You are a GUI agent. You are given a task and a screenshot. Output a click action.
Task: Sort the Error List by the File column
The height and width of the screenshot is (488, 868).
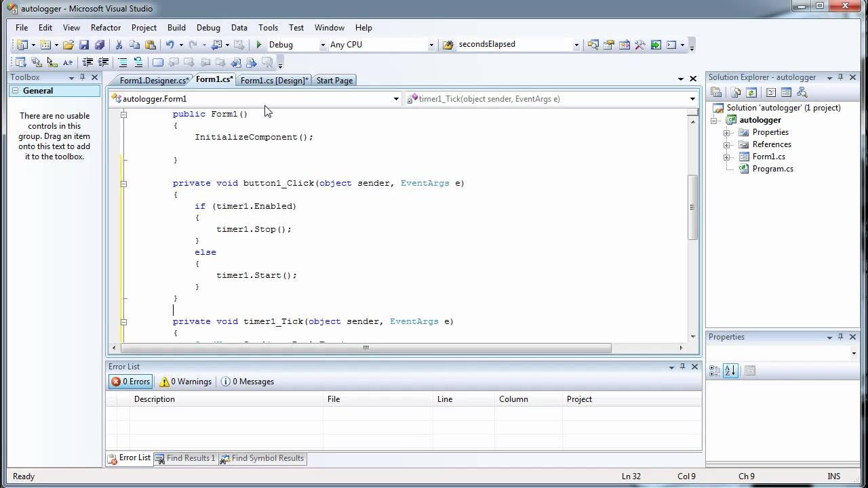[378, 399]
